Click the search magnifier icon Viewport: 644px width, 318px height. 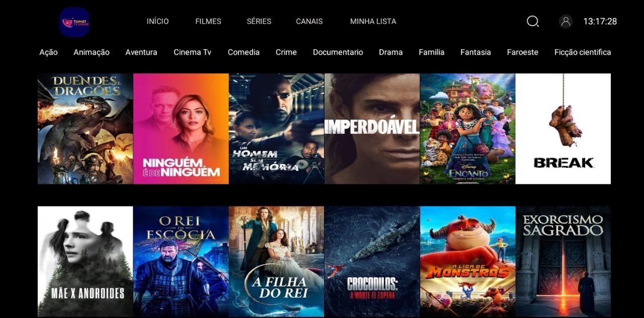click(533, 22)
